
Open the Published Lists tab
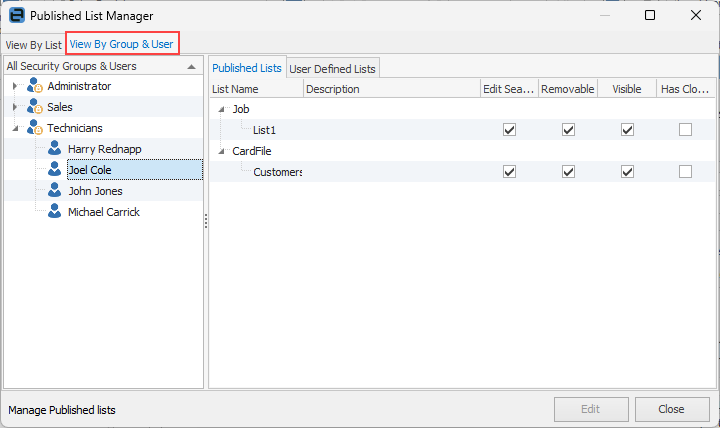pos(247,68)
